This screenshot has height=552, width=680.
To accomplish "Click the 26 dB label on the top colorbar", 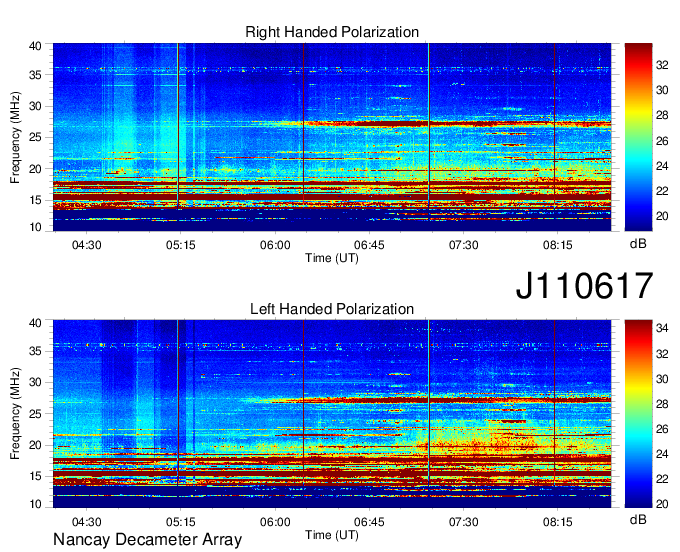I will 662,141.
